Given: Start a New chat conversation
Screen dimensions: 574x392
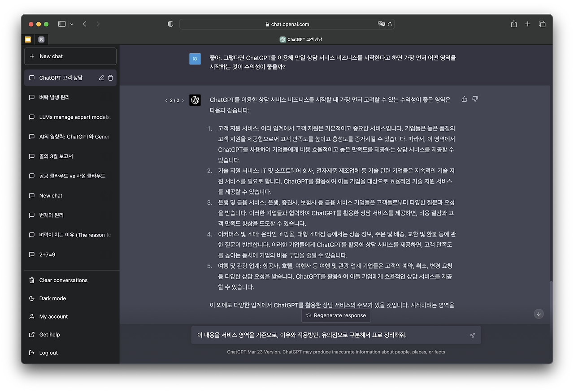Looking at the screenshot, I should pyautogui.click(x=70, y=56).
